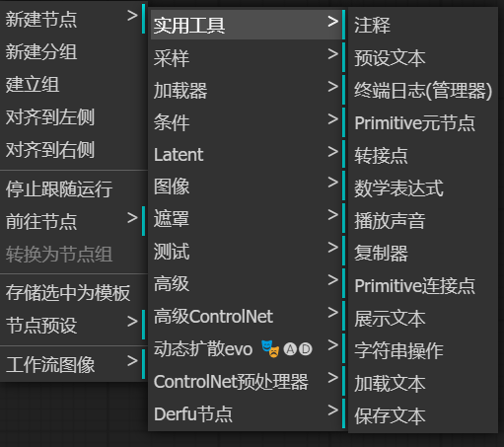Click arrow chevron beside 新建节点
This screenshot has width=504, height=447.
[x=132, y=15]
